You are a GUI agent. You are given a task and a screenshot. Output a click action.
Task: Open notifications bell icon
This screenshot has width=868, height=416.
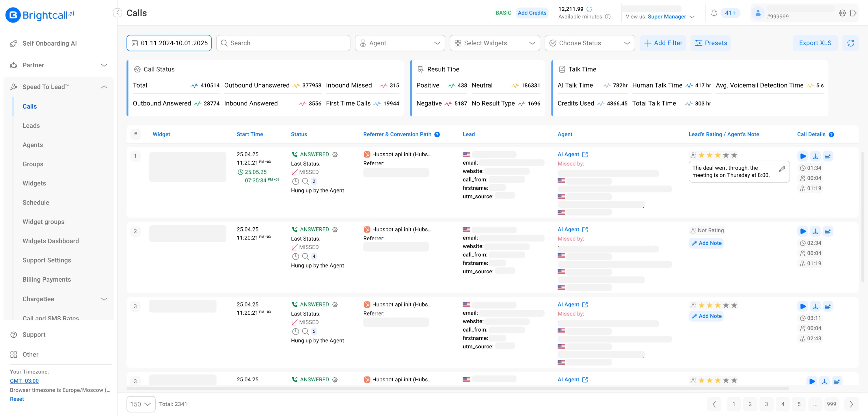pos(714,13)
